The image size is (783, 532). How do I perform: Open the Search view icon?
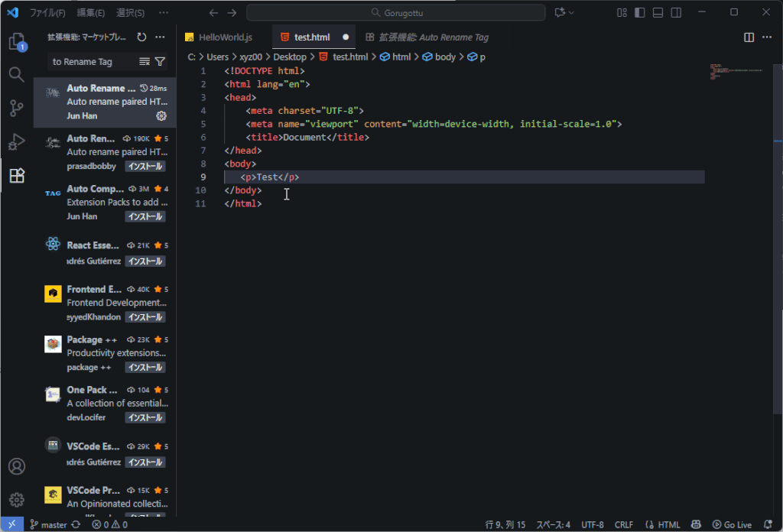pyautogui.click(x=17, y=75)
